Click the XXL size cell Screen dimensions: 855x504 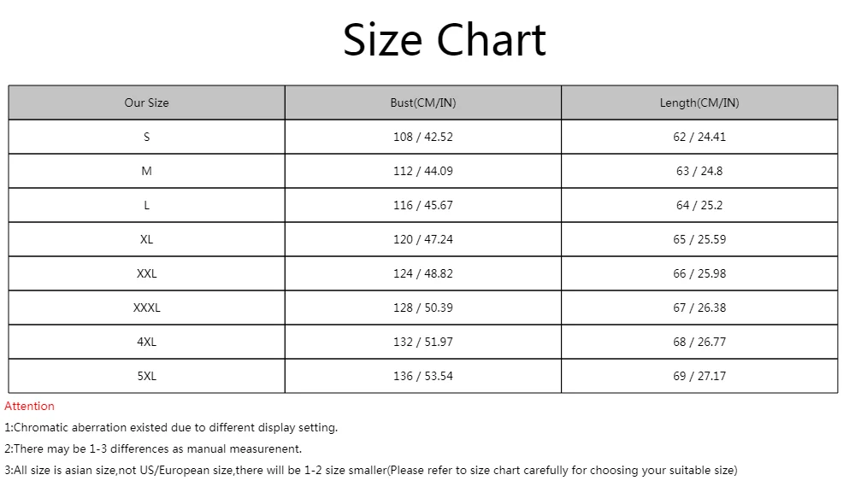[x=146, y=273]
